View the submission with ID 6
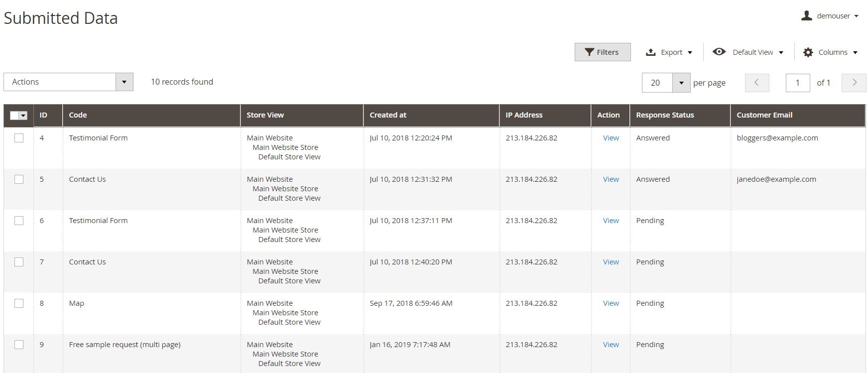Image resolution: width=868 pixels, height=373 pixels. (x=611, y=221)
